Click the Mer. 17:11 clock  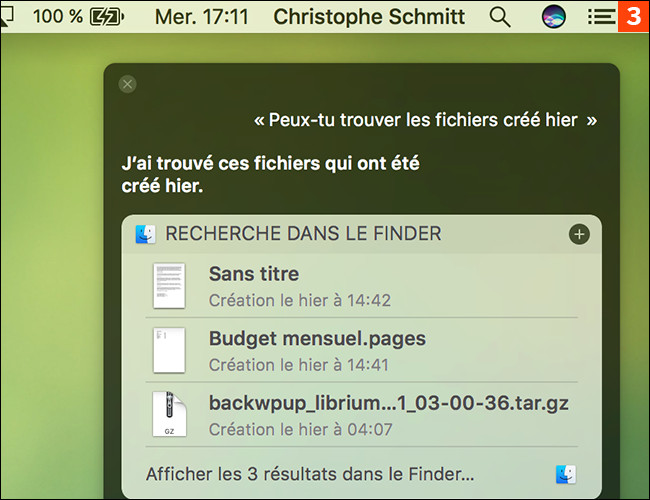click(x=208, y=17)
